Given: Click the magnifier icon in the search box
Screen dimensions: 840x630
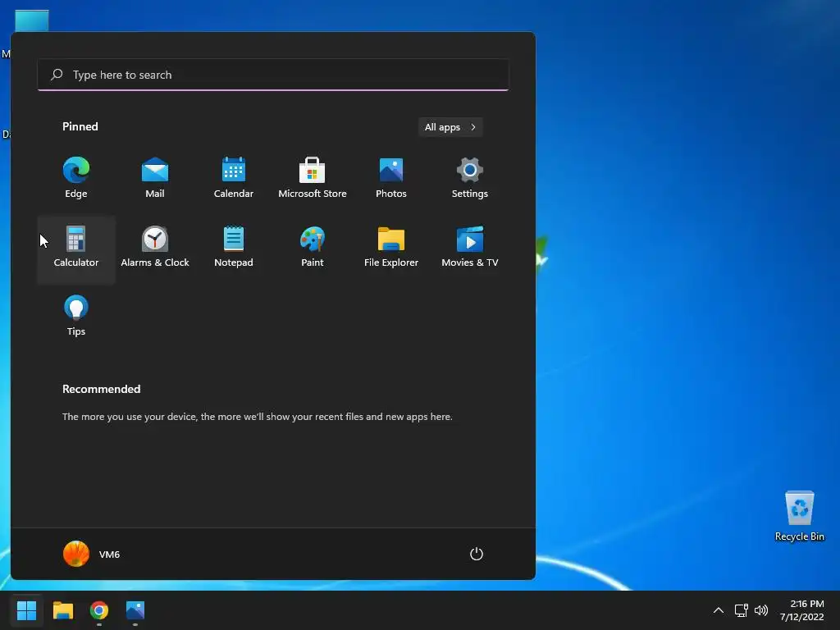Looking at the screenshot, I should point(57,75).
